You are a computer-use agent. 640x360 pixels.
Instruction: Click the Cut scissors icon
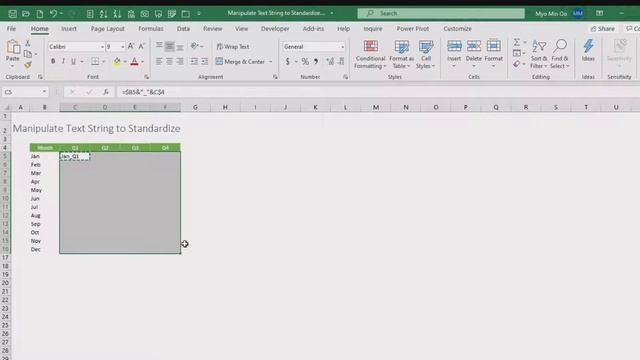click(x=28, y=43)
